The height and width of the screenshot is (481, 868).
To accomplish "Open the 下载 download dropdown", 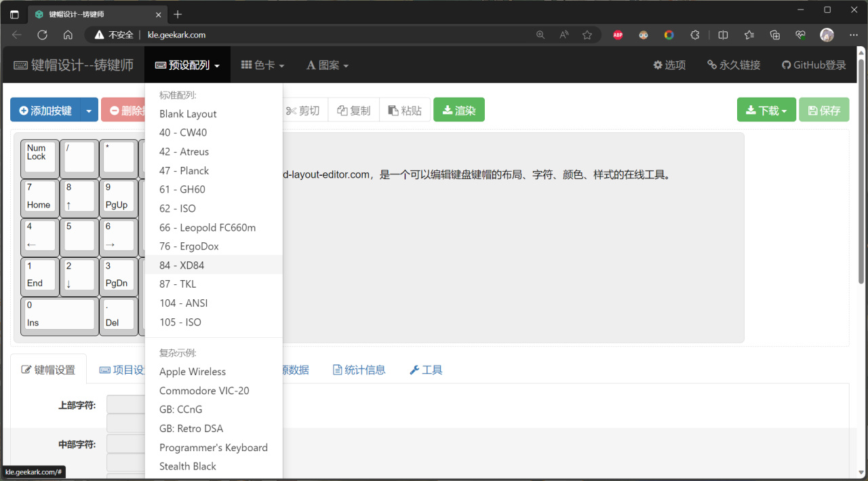I will [766, 110].
